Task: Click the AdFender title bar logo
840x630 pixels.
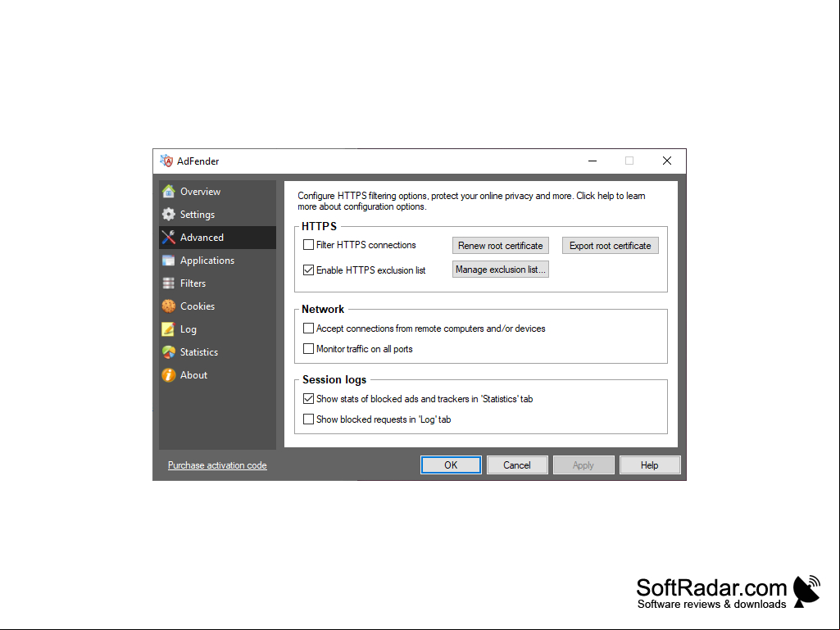Action: pyautogui.click(x=166, y=161)
